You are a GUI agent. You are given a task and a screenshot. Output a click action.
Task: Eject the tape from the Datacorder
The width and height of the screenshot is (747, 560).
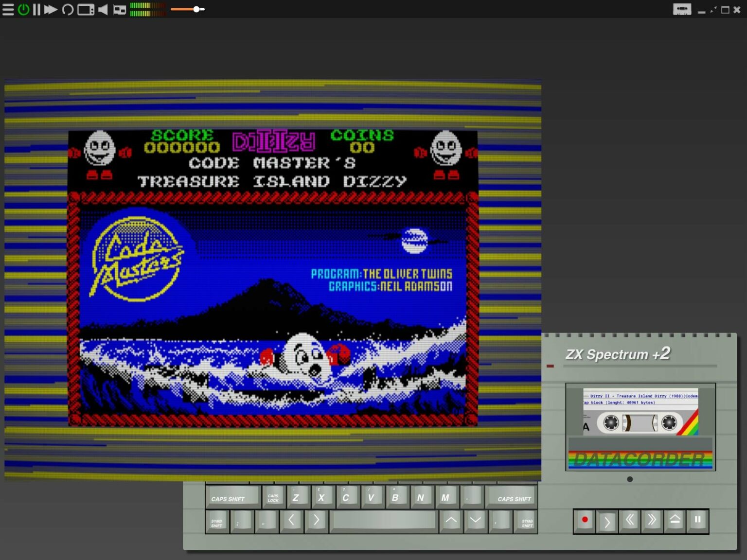675,520
